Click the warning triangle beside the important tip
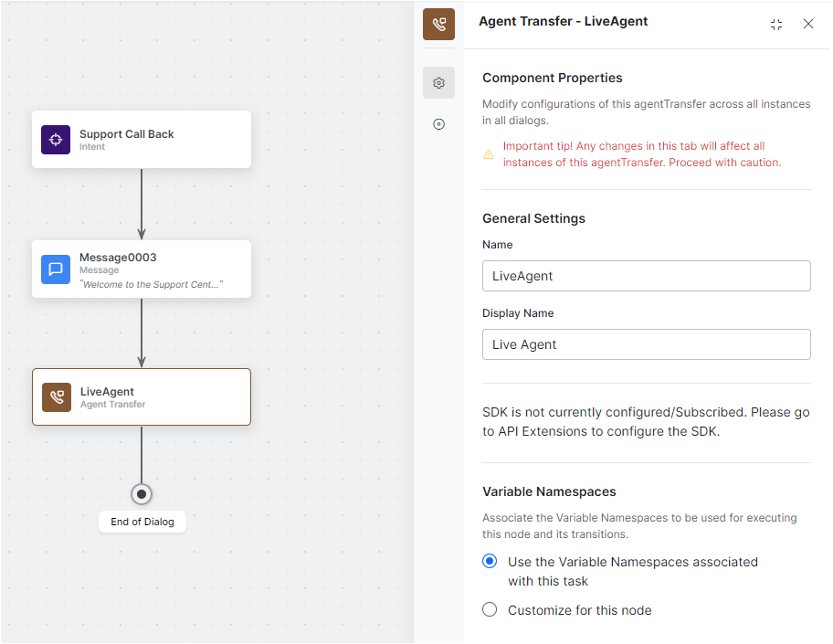This screenshot has width=833, height=644. tap(488, 153)
